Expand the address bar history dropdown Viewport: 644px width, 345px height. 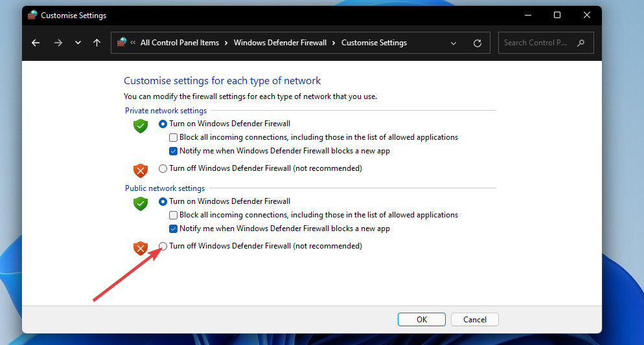454,43
